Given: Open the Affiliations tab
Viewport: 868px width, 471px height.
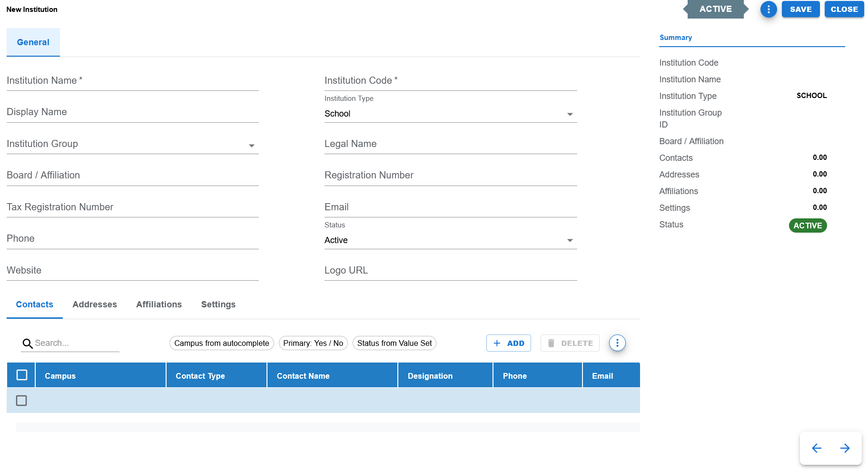Looking at the screenshot, I should (x=159, y=304).
